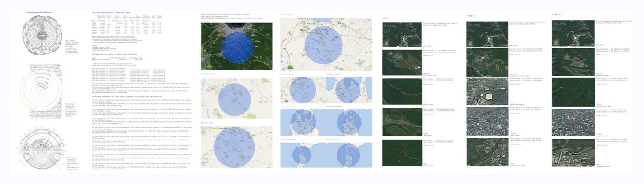644x184 pixels.
Task: Click the "ring II" heading
Action: (x=471, y=15)
